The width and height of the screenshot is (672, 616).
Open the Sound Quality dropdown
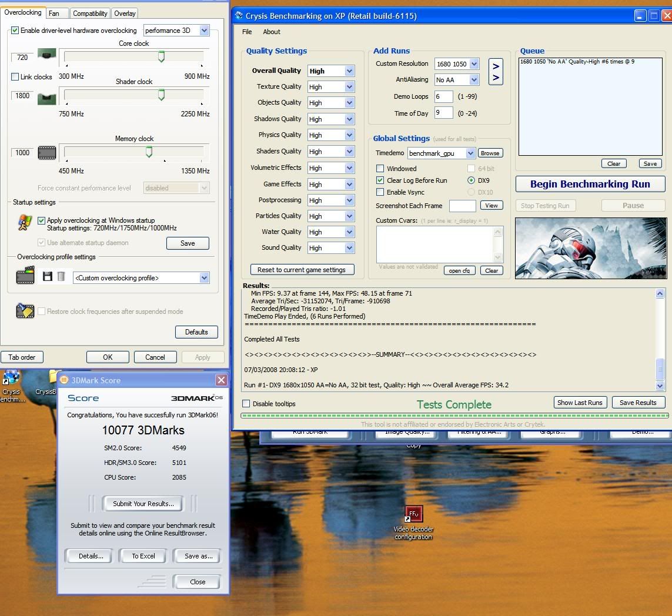coord(331,248)
